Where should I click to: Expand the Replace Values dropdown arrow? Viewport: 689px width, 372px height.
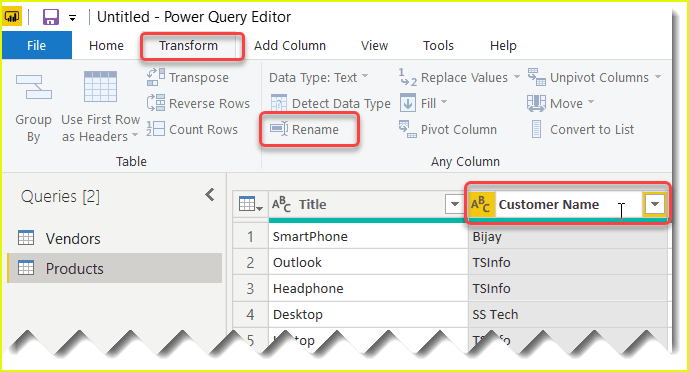coord(517,76)
